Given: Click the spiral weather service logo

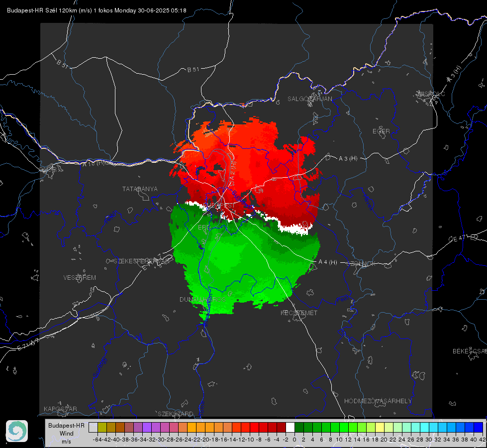Looking at the screenshot, I should pyautogui.click(x=17, y=431).
